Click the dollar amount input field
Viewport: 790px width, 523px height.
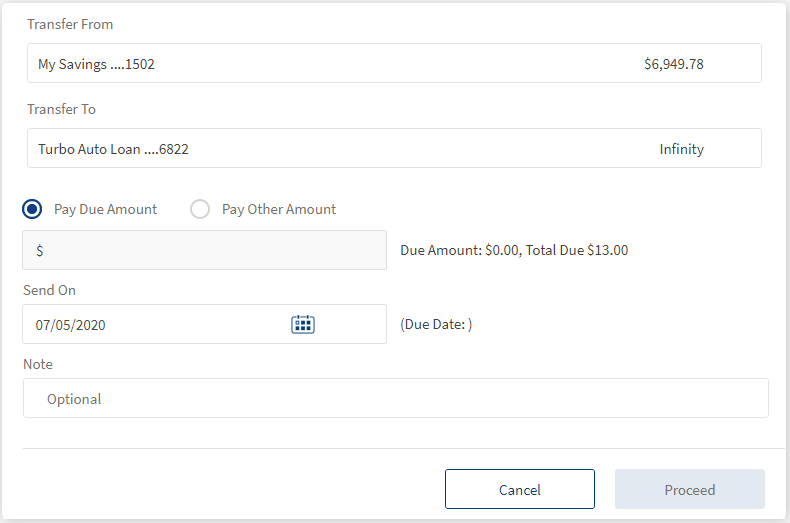[x=204, y=250]
